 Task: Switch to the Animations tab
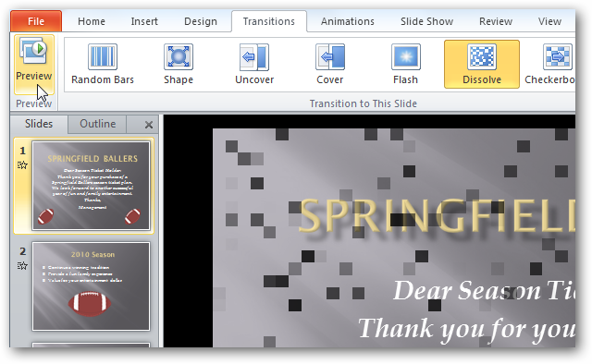pos(348,21)
